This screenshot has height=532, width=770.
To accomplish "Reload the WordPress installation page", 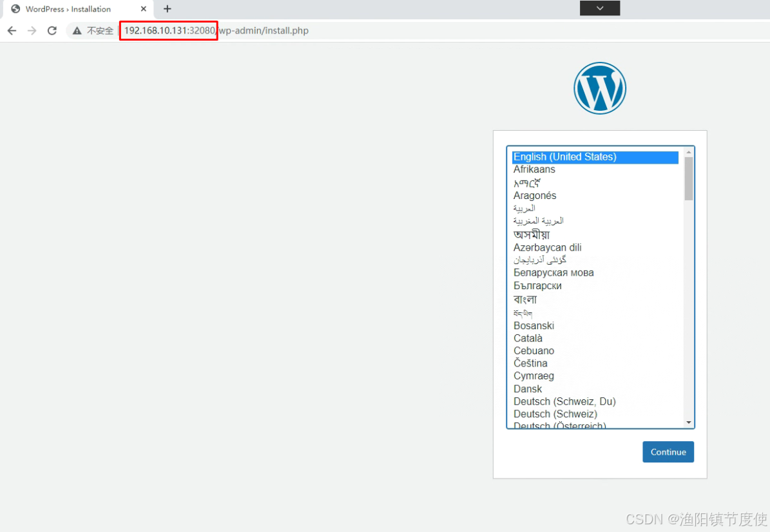I will [52, 30].
